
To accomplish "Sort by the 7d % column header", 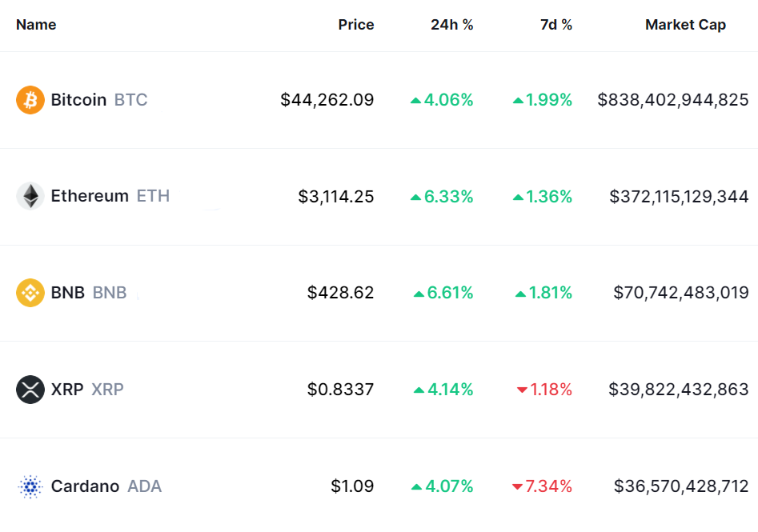I will (x=555, y=25).
